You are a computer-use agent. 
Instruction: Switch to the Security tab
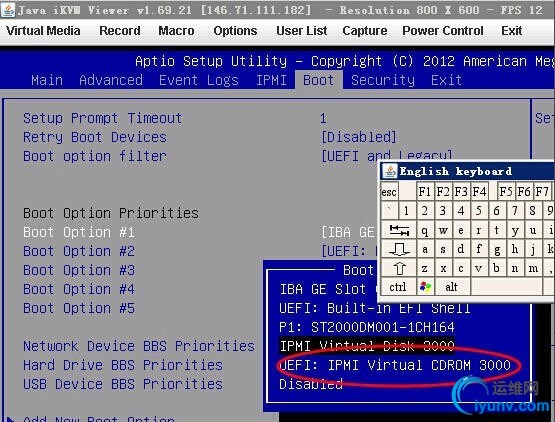(383, 80)
